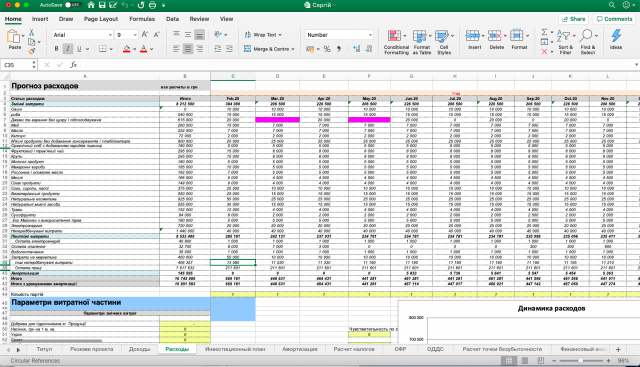This screenshot has width=640, height=367.
Task: Align text left
Action: tap(176, 49)
